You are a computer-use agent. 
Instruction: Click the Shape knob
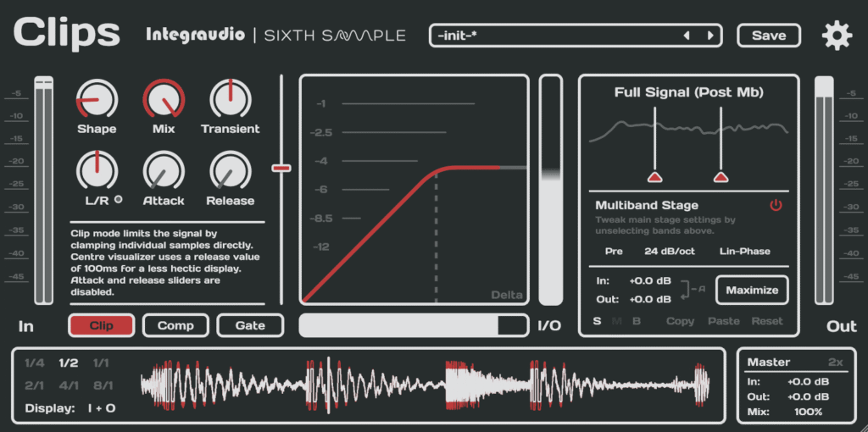[97, 100]
